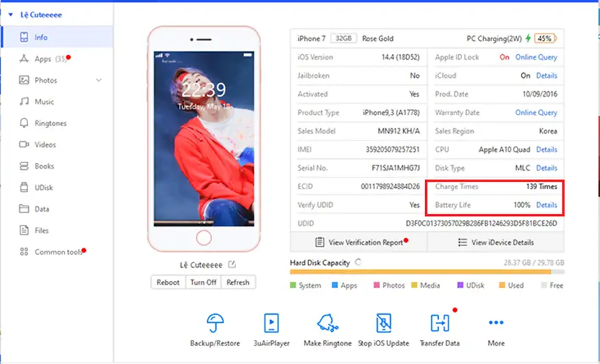This screenshot has width=600, height=364.
Task: Expand the Photos sidebar submenu
Action: tap(99, 80)
